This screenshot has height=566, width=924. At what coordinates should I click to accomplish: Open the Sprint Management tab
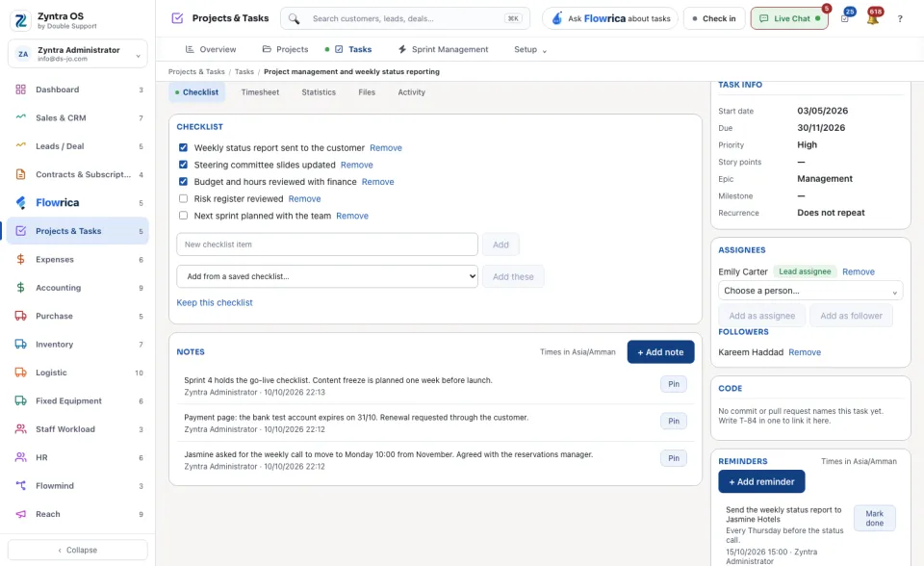pos(443,49)
